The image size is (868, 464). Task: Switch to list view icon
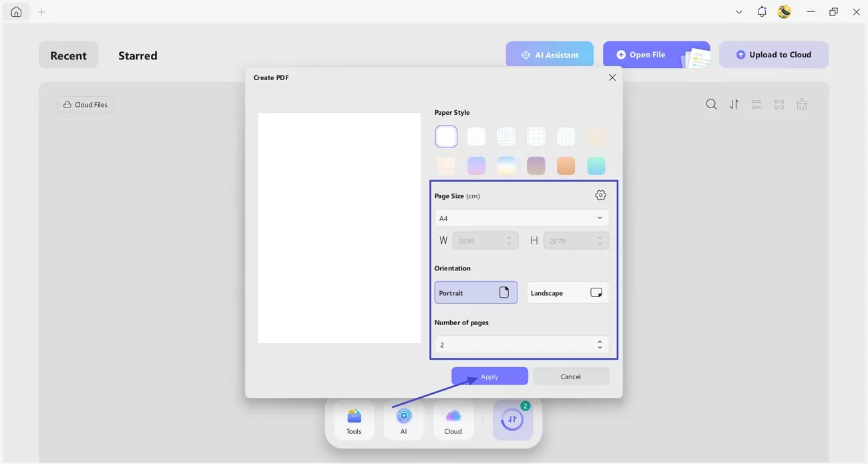point(756,104)
